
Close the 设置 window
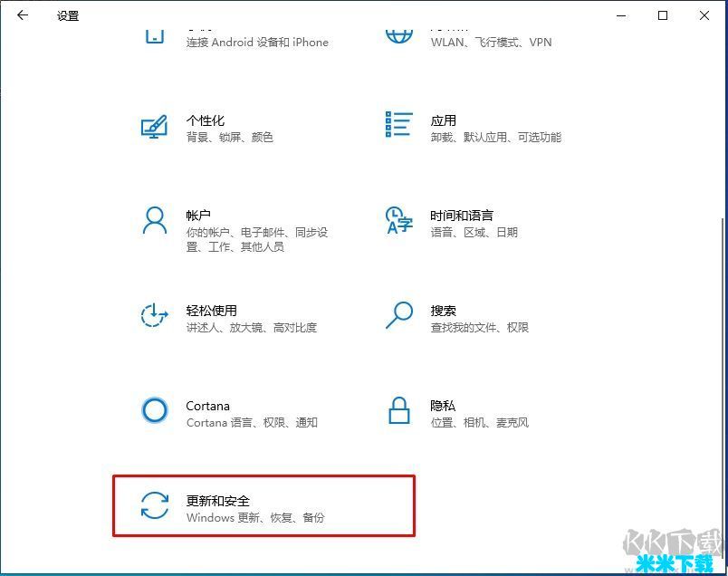pos(704,15)
